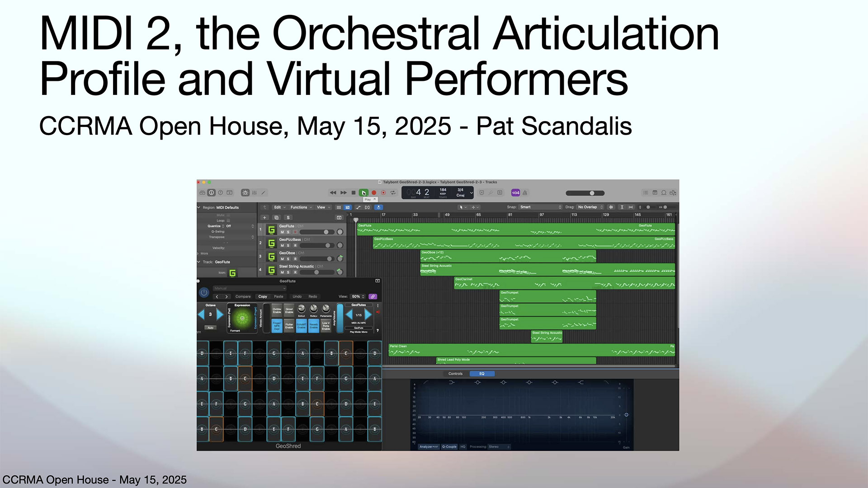Open the media Browsers icon
Screen dimensions: 868x488
tap(673, 193)
